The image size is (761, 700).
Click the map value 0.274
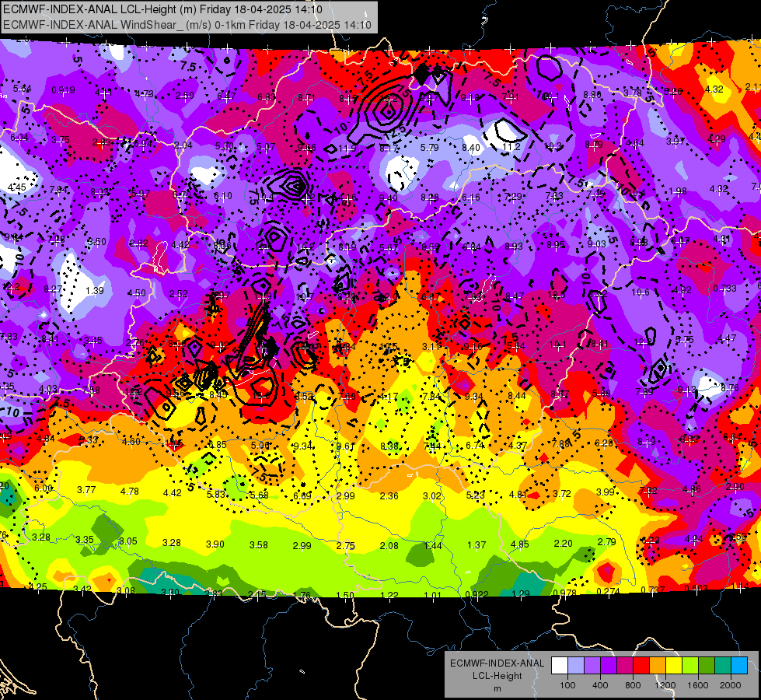[609, 590]
